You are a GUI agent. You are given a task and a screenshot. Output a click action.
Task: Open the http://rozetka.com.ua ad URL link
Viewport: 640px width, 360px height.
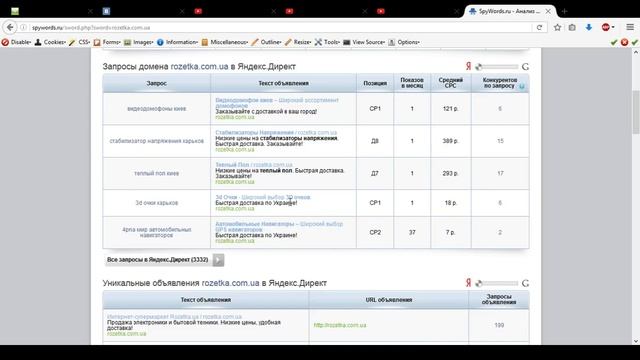340,325
